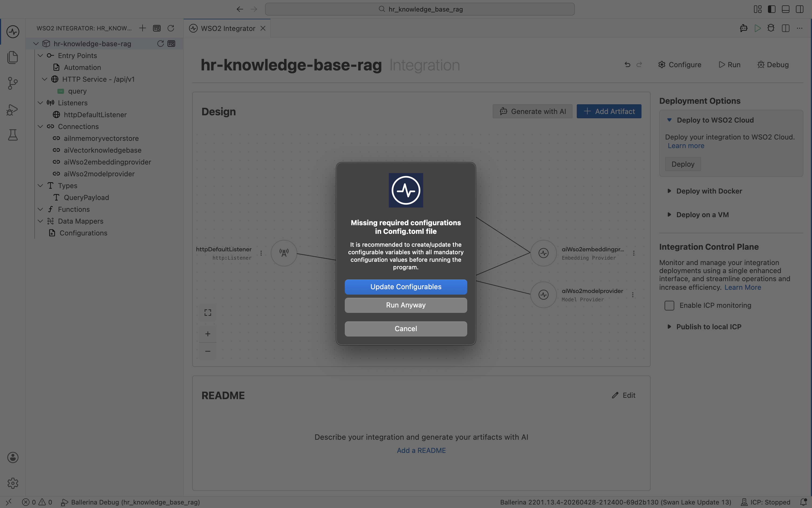Enable ICP monitoring checkbox
This screenshot has height=508, width=812.
click(669, 305)
